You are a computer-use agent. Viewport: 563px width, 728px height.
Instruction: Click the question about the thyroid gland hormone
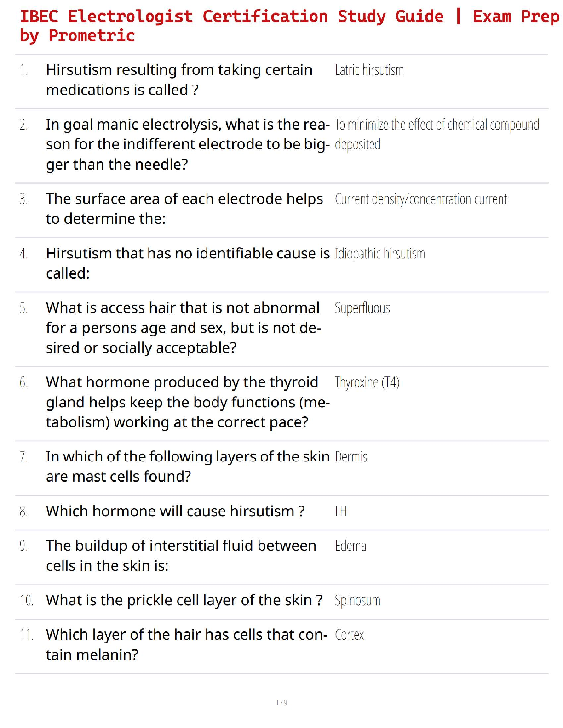(x=188, y=402)
